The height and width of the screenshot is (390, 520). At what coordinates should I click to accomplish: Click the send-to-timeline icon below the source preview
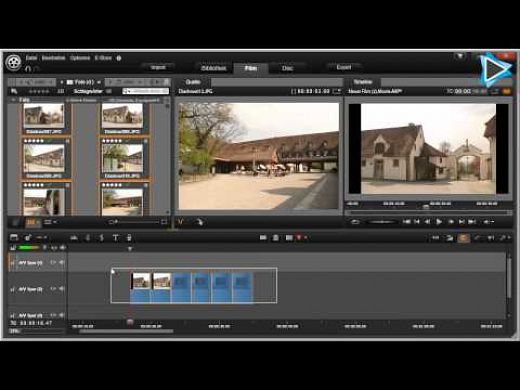(199, 222)
